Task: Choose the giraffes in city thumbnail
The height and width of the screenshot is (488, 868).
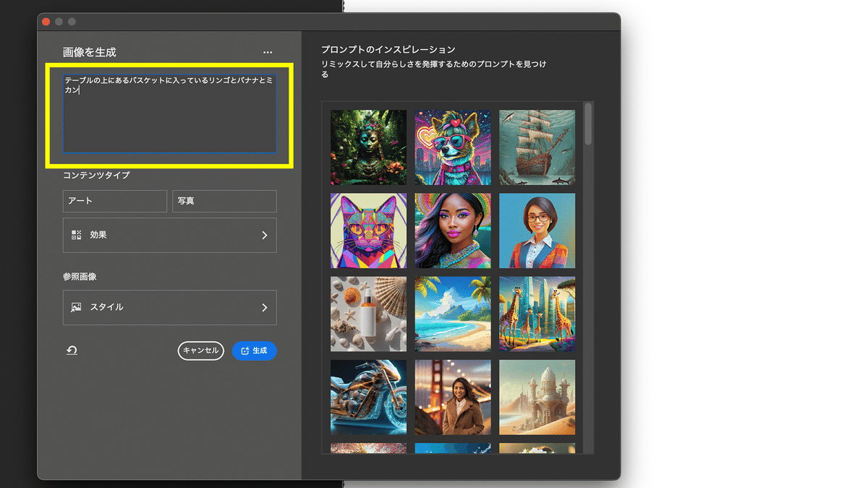Action: click(x=537, y=314)
